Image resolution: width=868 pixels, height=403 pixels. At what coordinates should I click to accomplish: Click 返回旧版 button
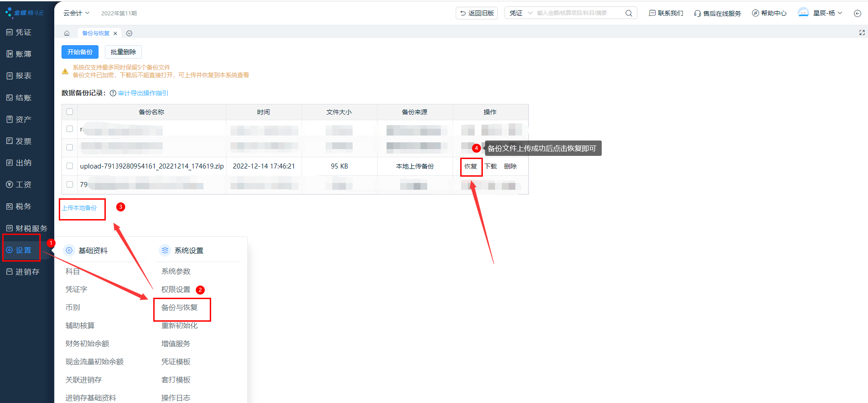tap(476, 13)
